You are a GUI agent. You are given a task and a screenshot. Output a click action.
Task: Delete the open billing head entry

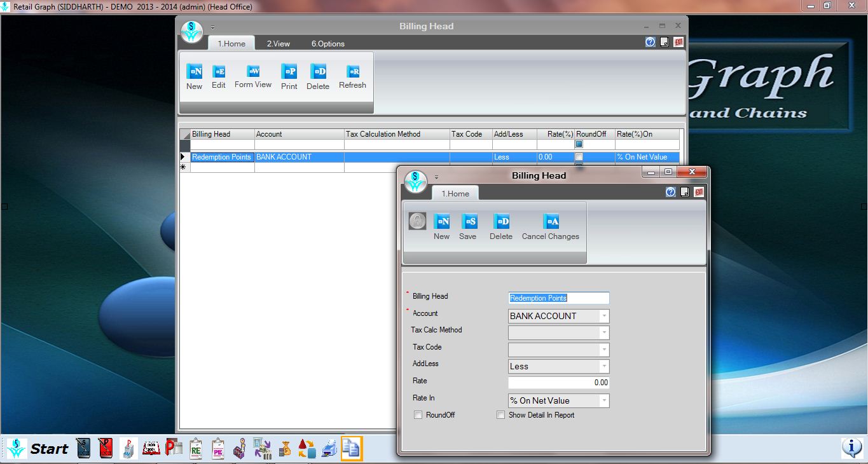pos(500,226)
